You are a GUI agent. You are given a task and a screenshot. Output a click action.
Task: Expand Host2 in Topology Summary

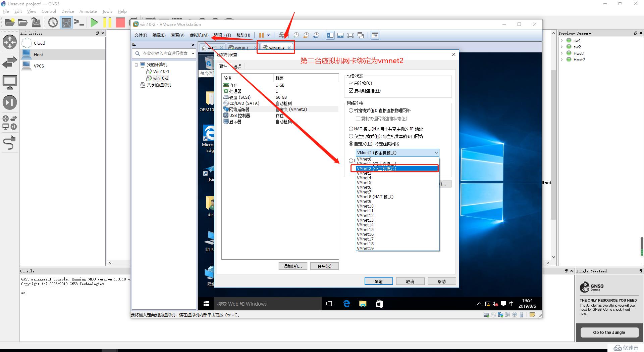click(x=562, y=59)
